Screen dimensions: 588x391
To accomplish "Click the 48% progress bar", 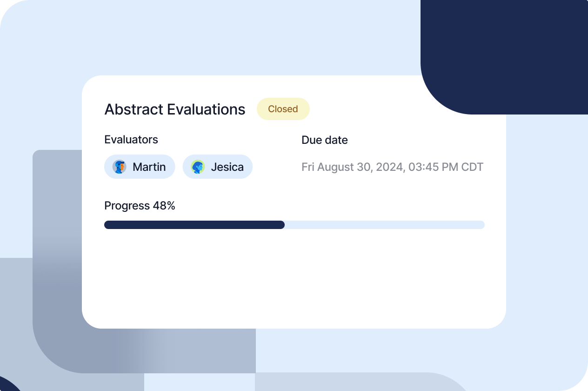I will click(x=294, y=225).
